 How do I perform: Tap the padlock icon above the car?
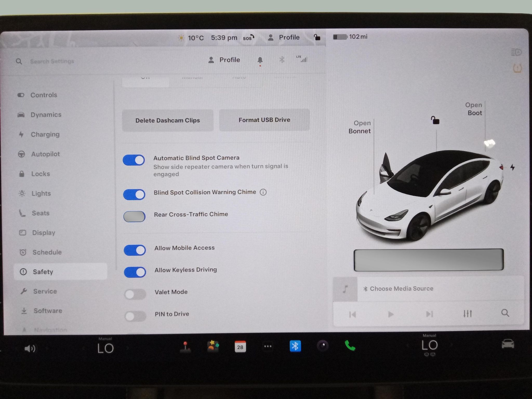[x=435, y=120]
